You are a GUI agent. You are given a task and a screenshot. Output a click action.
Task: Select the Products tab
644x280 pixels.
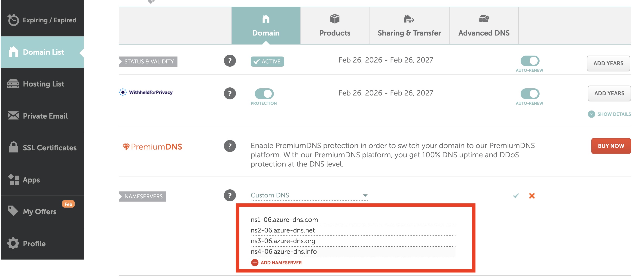[x=335, y=26]
